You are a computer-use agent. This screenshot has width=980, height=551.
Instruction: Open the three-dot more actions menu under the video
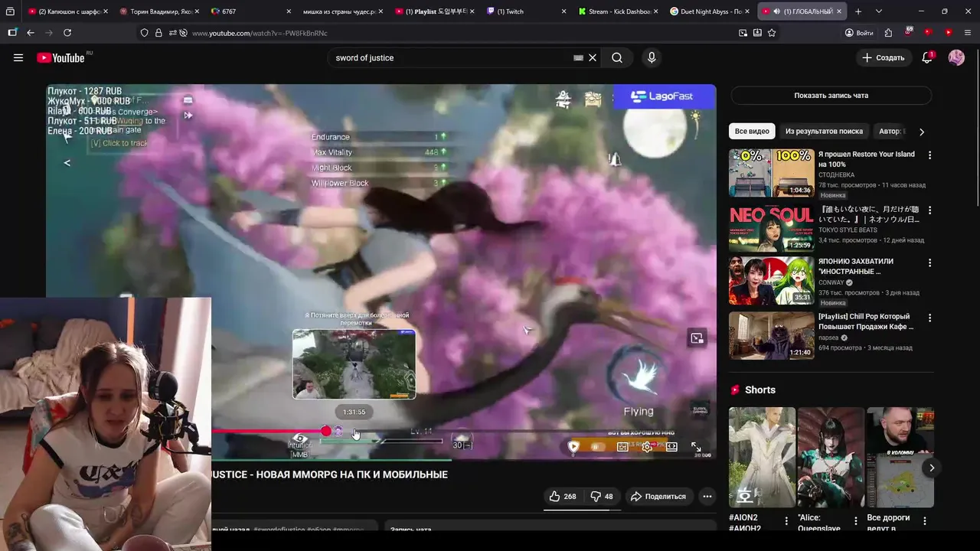tap(707, 497)
